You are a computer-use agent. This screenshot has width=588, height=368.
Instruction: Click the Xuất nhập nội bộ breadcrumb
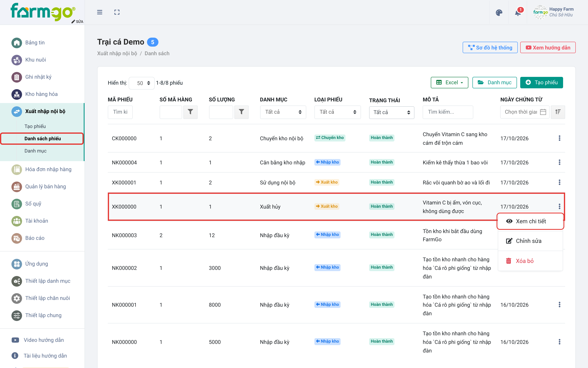117,53
